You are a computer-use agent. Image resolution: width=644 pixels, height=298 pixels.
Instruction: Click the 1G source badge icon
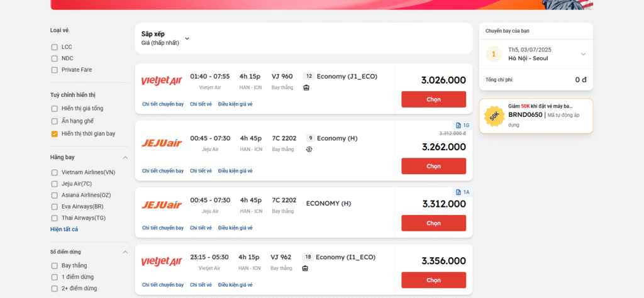coord(458,125)
